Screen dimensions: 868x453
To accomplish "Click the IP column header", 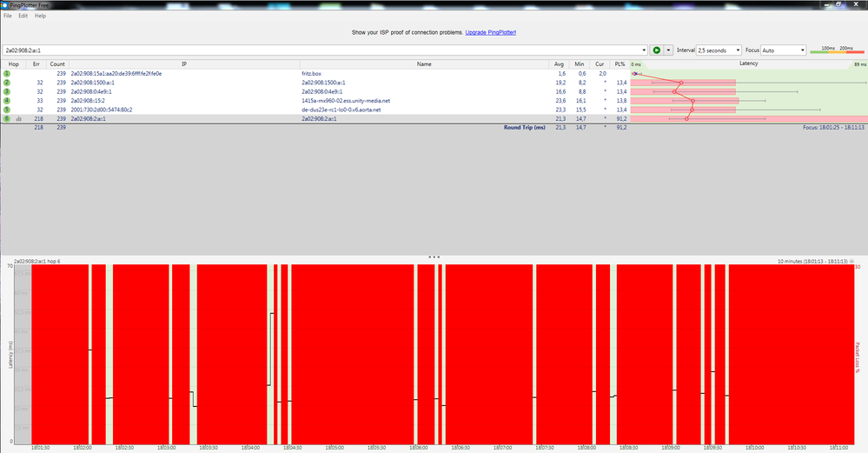I will (184, 64).
